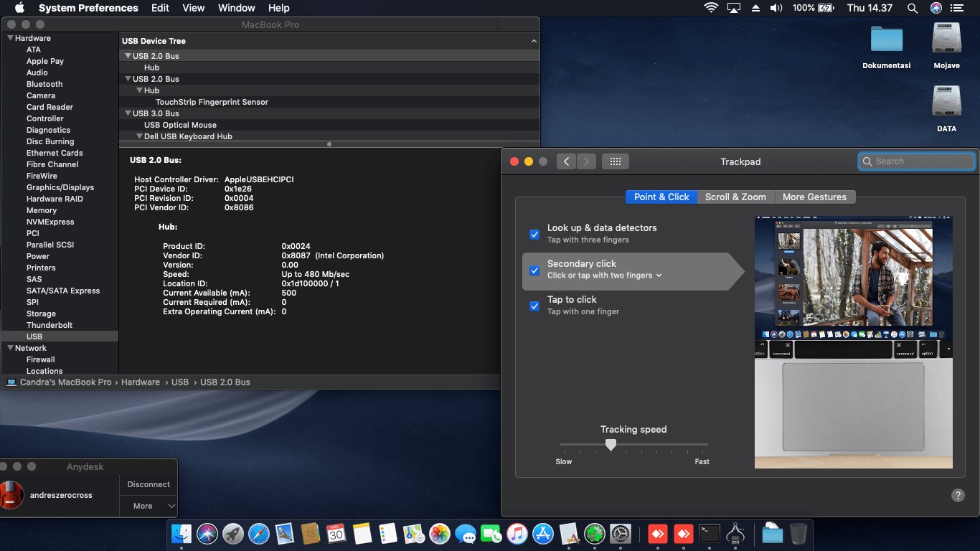Viewport: 980px width, 551px height.
Task: Click the back arrow in Trackpad window
Action: pos(567,161)
